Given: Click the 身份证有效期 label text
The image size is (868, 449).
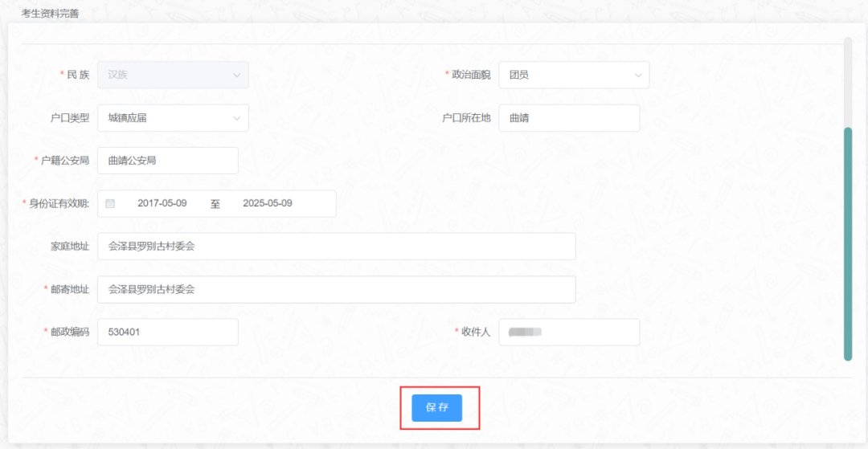Looking at the screenshot, I should (59, 203).
